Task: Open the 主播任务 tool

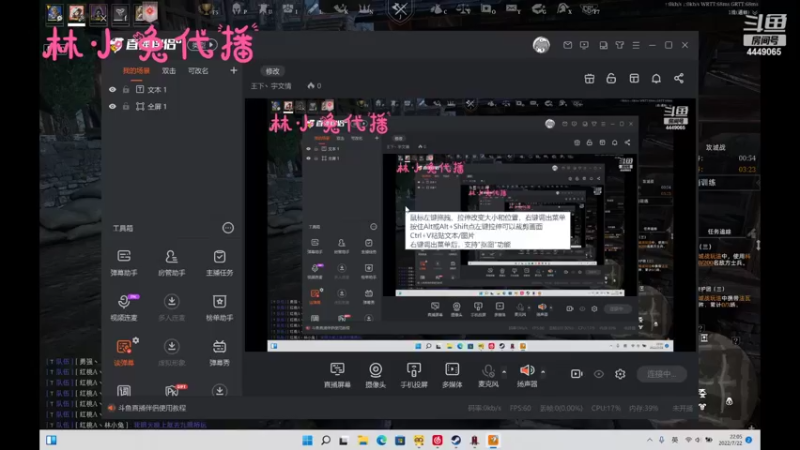Action: pyautogui.click(x=219, y=262)
